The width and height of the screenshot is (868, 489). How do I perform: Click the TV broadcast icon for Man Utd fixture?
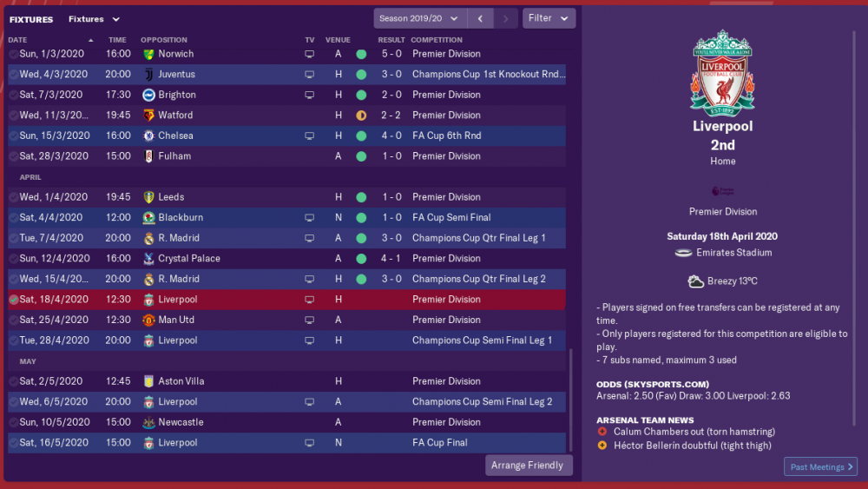coord(310,320)
